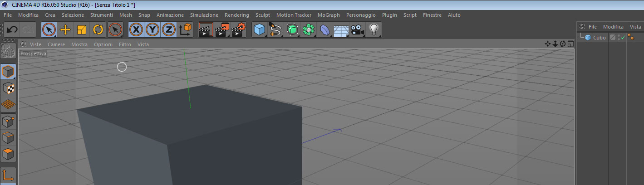Screen dimensions: 644x185
Task: Open the Rendering menu
Action: pos(237,15)
